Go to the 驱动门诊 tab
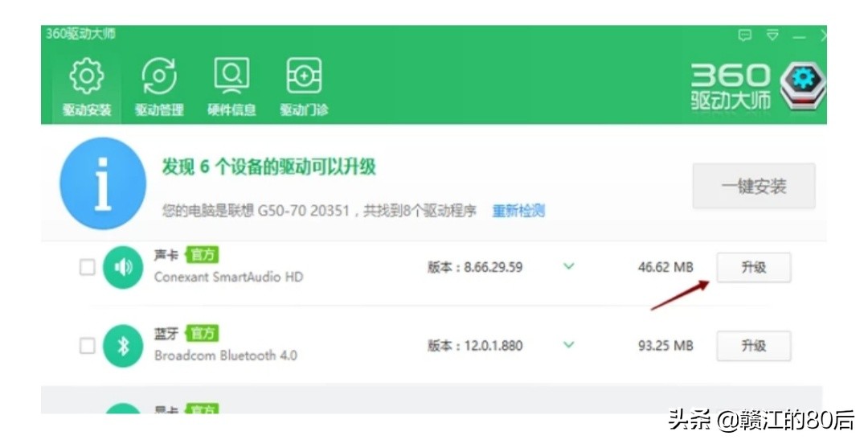 click(304, 87)
